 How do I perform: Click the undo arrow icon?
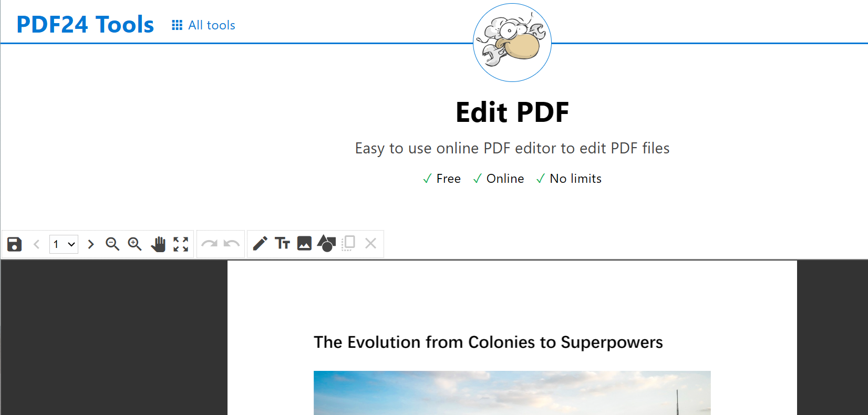click(232, 244)
